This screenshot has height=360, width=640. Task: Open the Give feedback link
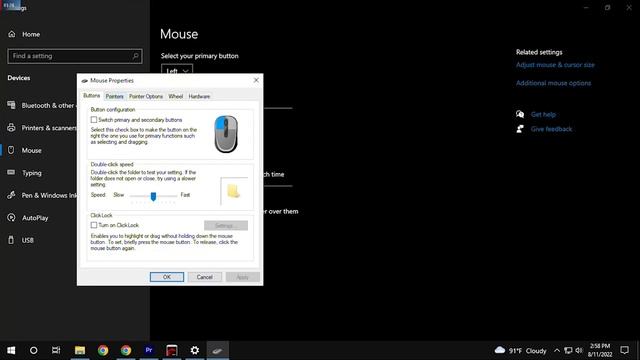click(x=551, y=129)
